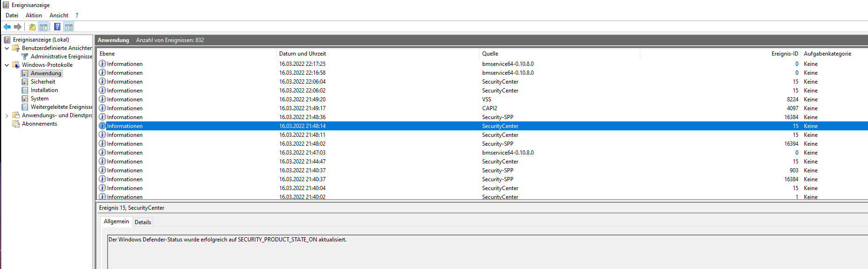
Task: Select the event at 16.03.2022 22:06:04
Action: pyautogui.click(x=482, y=81)
